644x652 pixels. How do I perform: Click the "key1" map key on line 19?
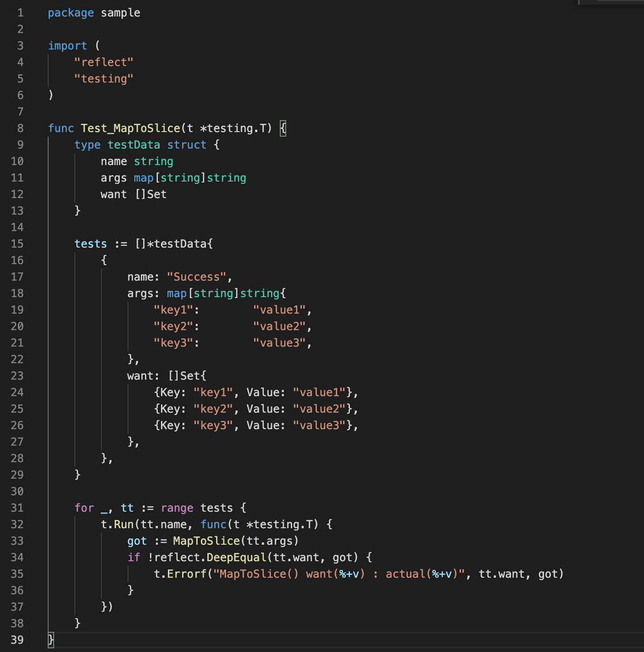173,310
